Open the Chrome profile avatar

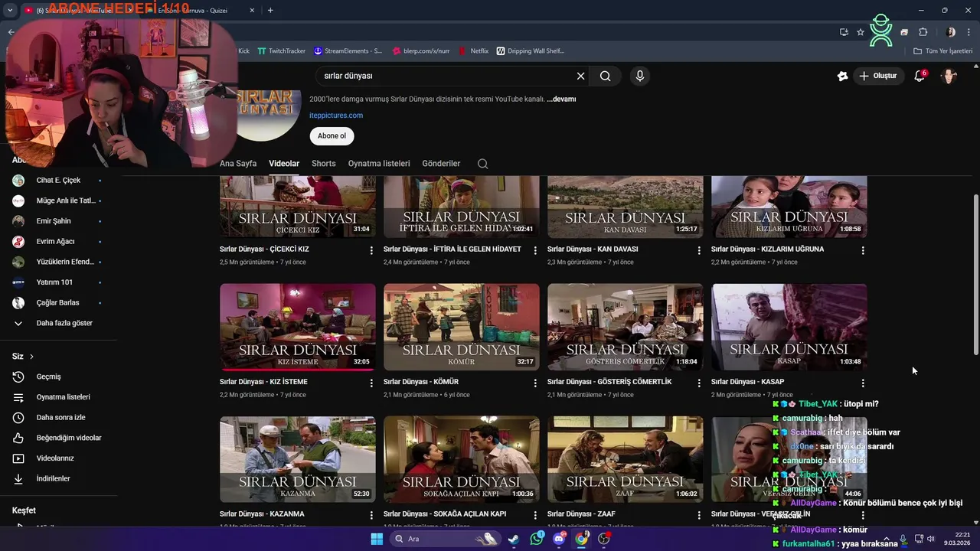click(951, 32)
